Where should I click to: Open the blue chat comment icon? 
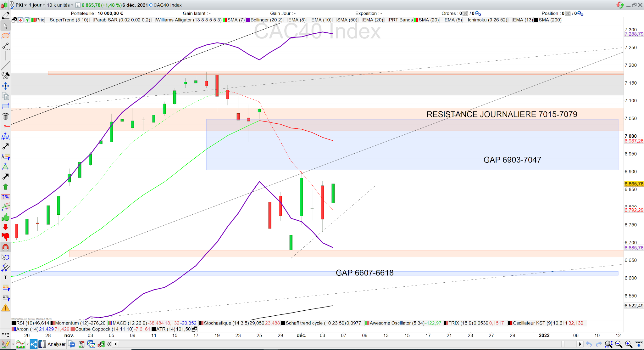71,344
